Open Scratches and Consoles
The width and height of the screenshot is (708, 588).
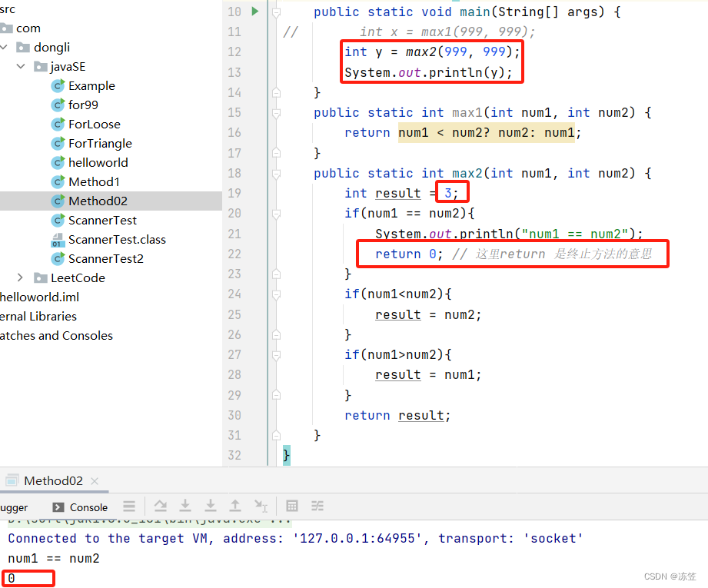pos(56,335)
